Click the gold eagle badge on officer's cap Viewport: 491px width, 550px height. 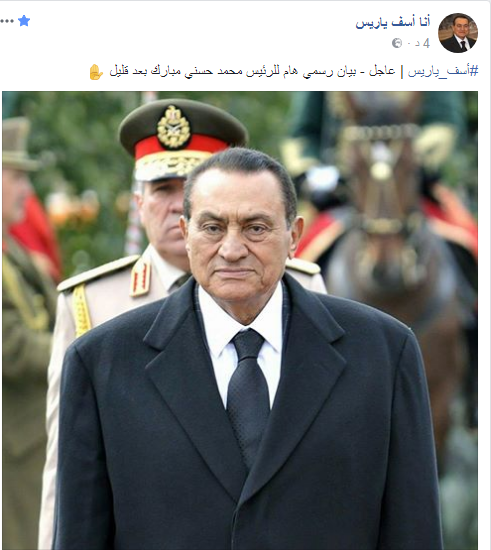pyautogui.click(x=173, y=127)
